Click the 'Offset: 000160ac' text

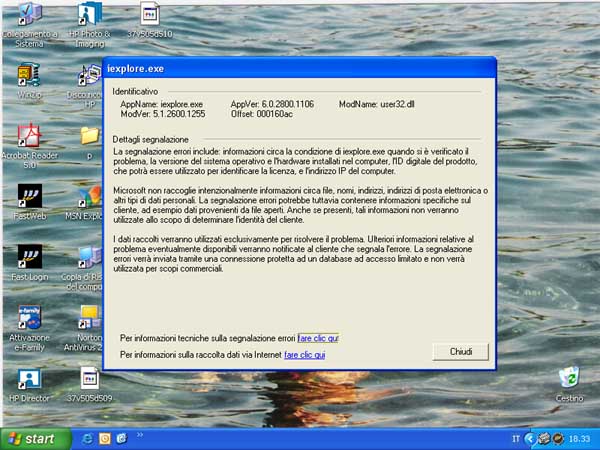(x=262, y=114)
